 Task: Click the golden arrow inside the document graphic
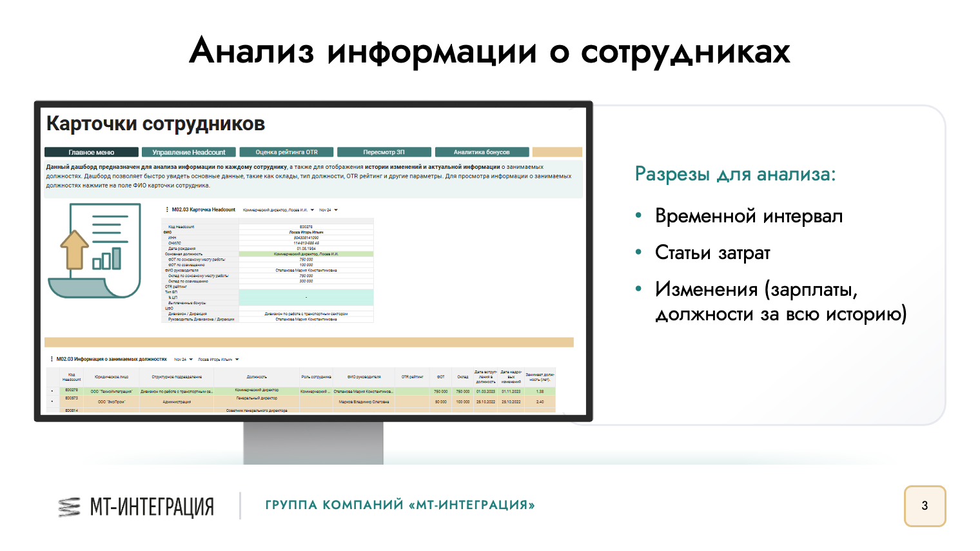tap(75, 248)
